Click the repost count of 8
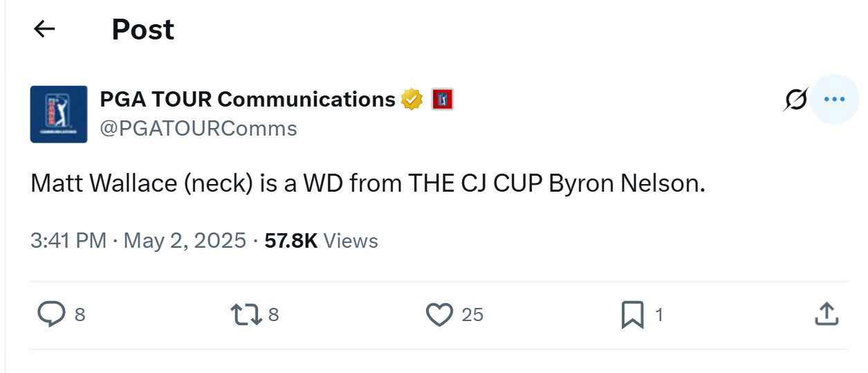This screenshot has width=868, height=373. tap(273, 316)
